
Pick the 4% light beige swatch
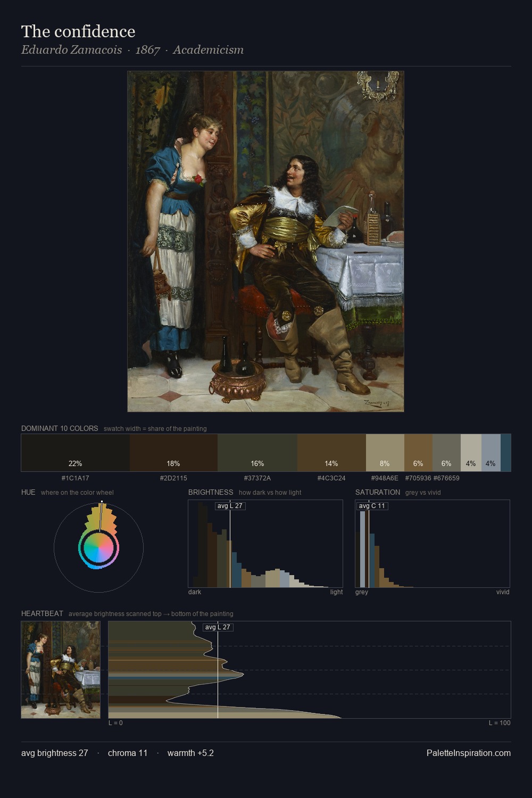[x=471, y=453]
